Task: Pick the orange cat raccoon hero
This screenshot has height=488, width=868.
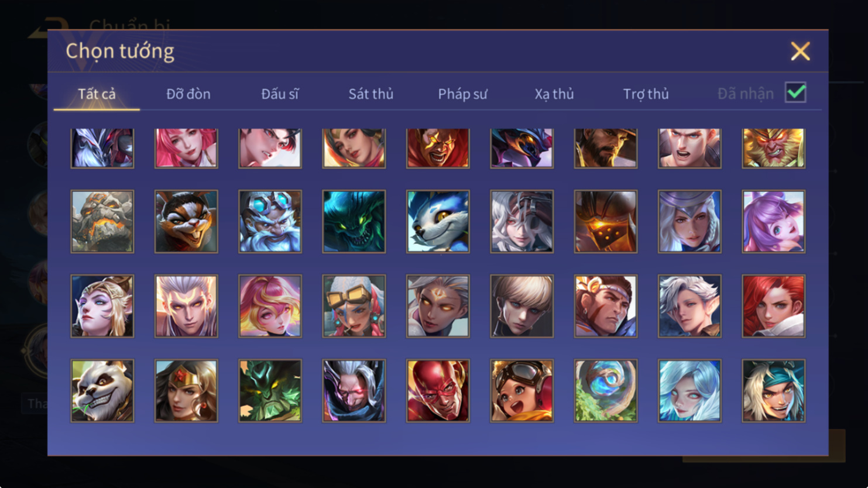Action: click(186, 222)
